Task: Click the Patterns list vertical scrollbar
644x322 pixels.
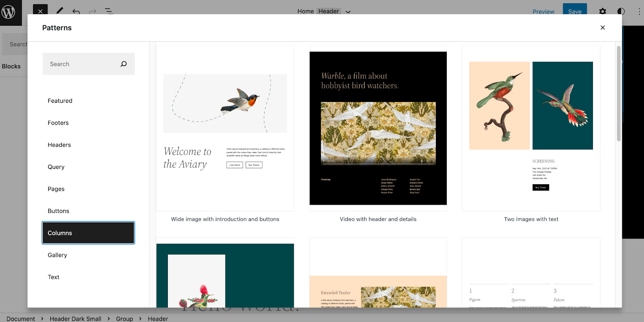Action: point(619,93)
